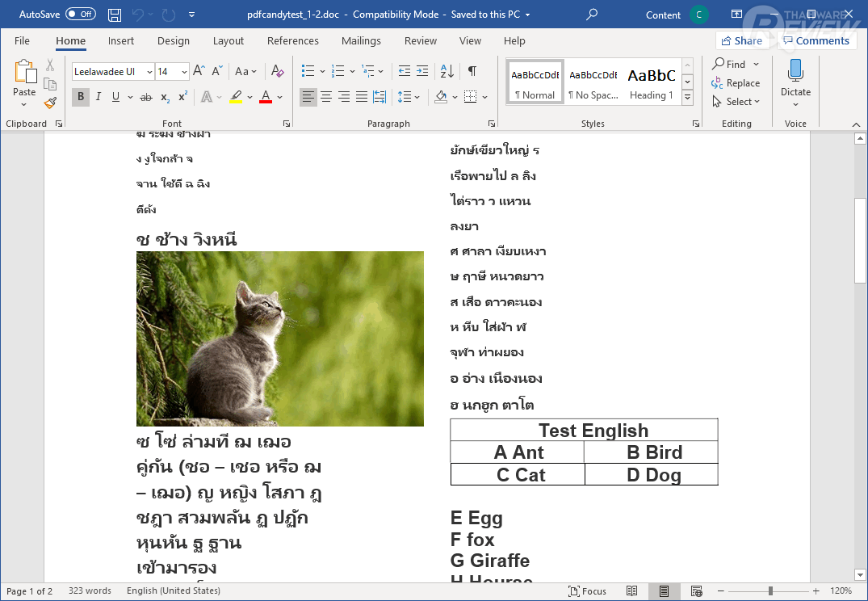This screenshot has width=868, height=601.
Task: Increase indent of the paragraph
Action: click(422, 71)
